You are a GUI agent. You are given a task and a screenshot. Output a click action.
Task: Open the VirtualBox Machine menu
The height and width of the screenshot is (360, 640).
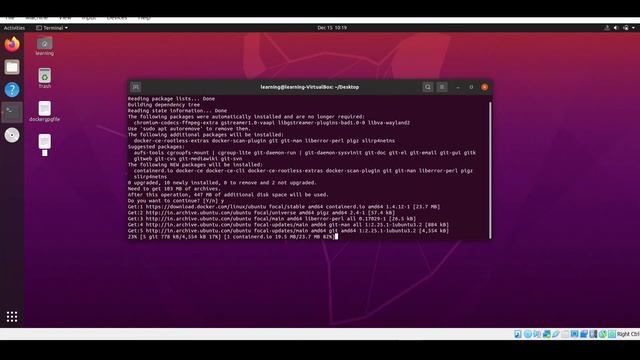pyautogui.click(x=36, y=18)
